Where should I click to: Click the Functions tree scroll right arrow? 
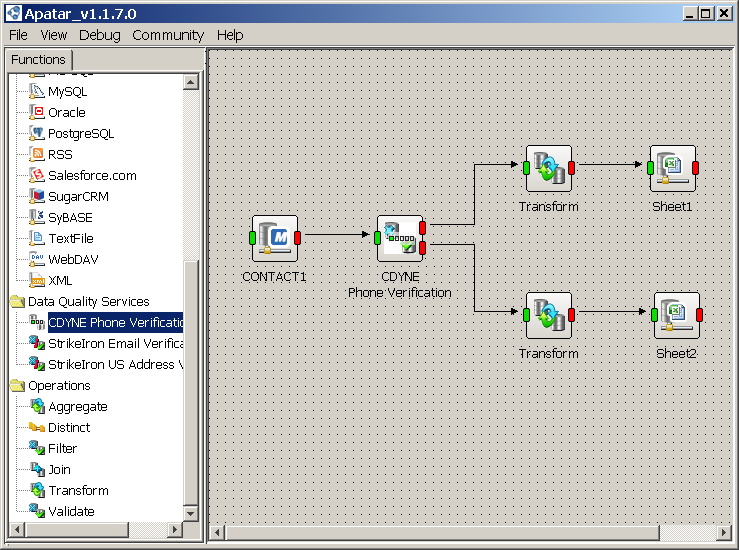175,529
